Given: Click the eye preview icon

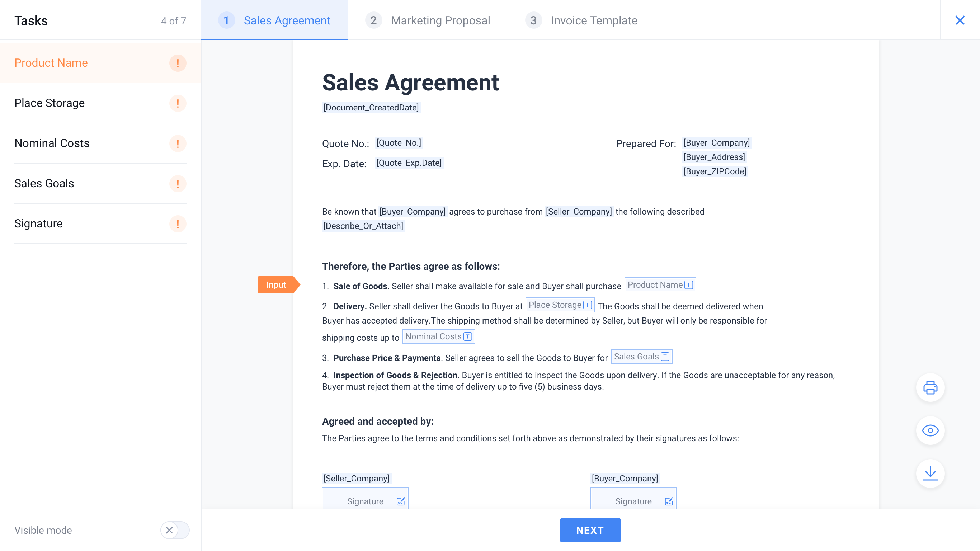Looking at the screenshot, I should (930, 430).
